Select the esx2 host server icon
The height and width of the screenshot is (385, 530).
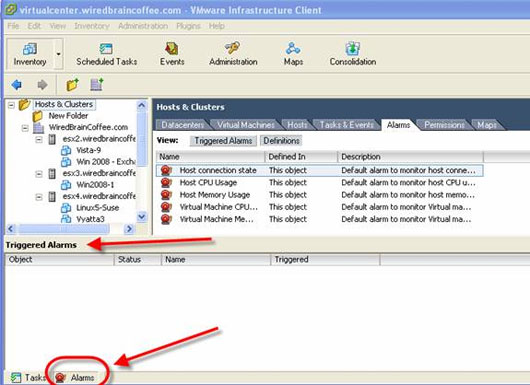click(x=52, y=139)
